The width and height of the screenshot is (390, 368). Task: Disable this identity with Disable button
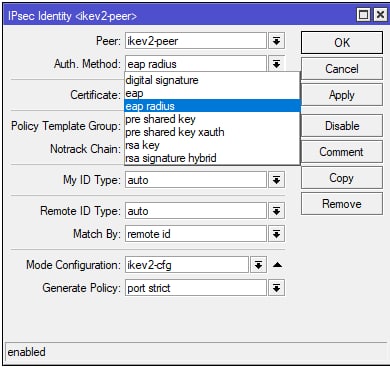[342, 126]
